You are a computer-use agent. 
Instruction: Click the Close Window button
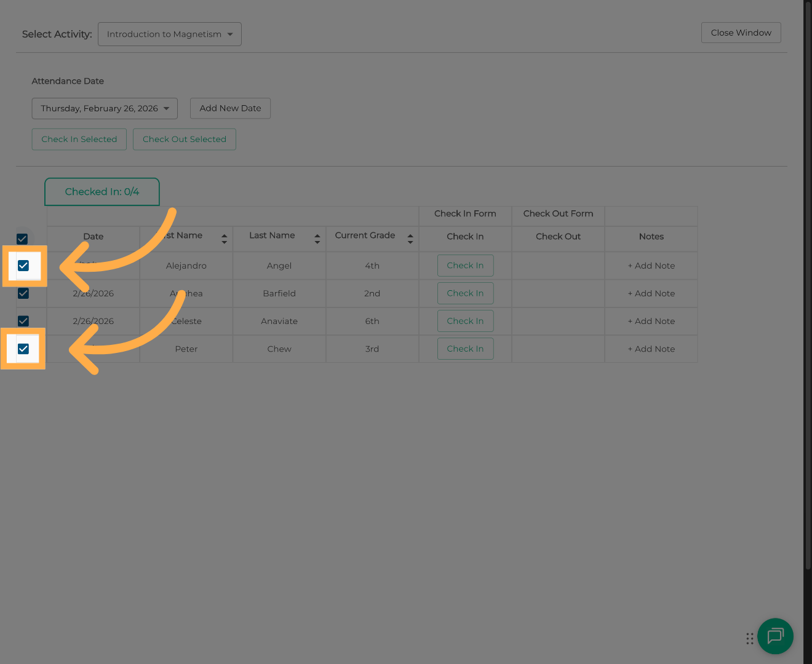point(741,33)
